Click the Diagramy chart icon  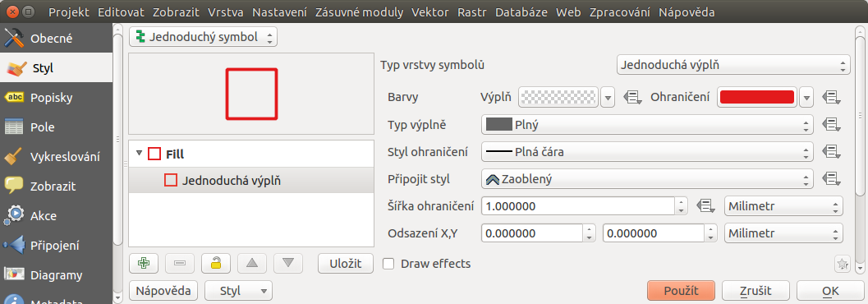(x=15, y=275)
